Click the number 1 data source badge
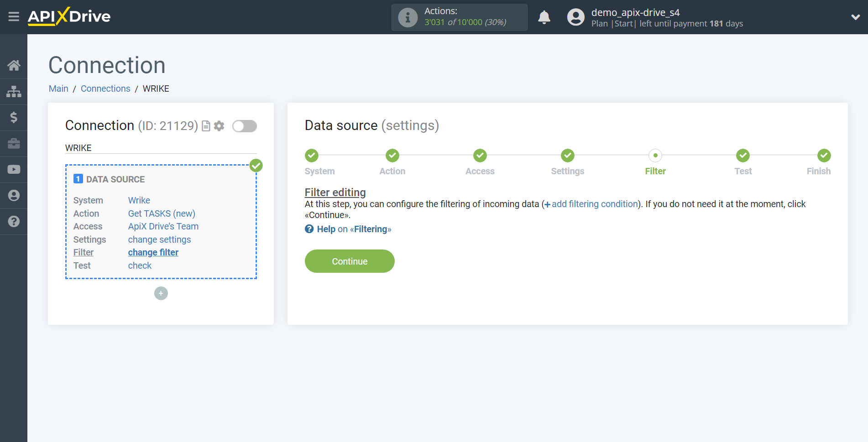Viewport: 868px width, 442px height. [78, 179]
